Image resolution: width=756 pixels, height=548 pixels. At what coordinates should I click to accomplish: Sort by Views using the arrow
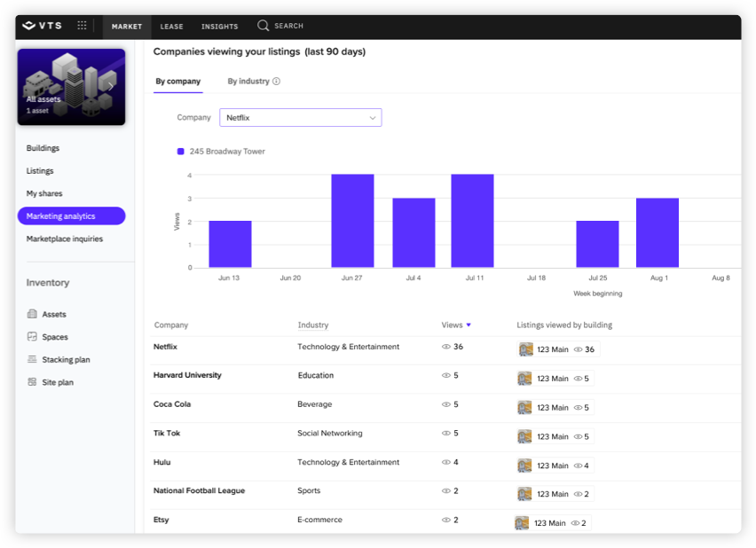(x=469, y=325)
